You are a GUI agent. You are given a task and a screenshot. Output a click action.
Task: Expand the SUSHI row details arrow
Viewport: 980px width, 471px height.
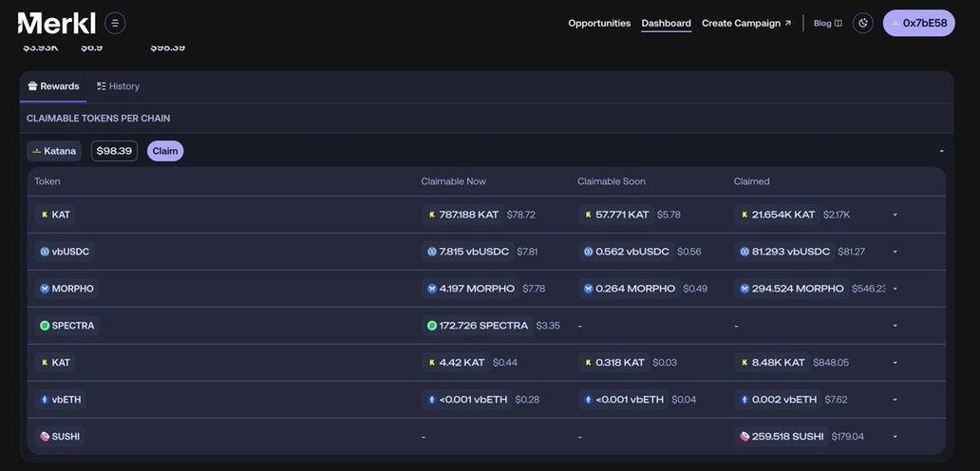point(895,437)
